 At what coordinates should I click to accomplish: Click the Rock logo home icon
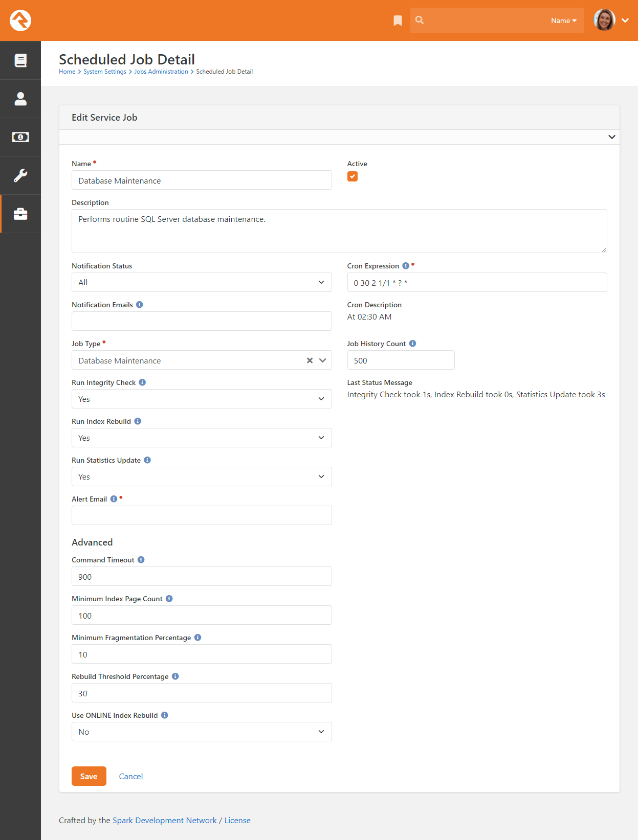[20, 20]
